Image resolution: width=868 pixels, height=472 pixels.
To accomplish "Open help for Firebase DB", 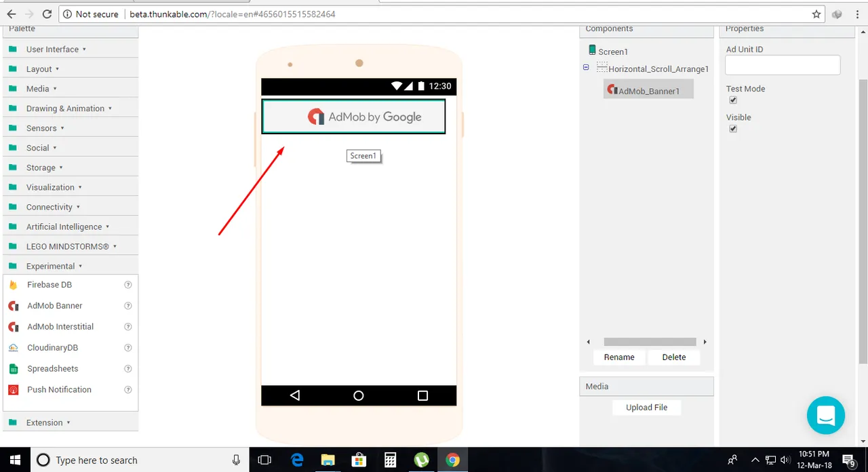I will pos(127,285).
